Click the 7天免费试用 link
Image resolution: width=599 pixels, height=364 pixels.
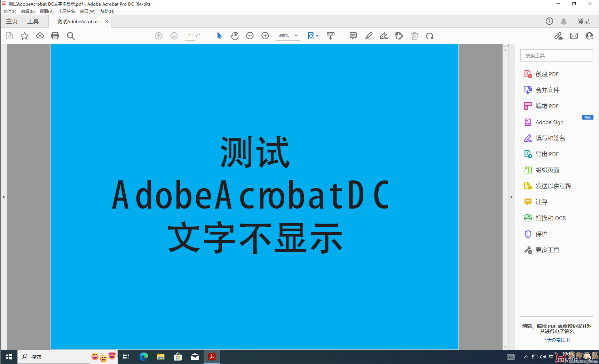pos(557,340)
